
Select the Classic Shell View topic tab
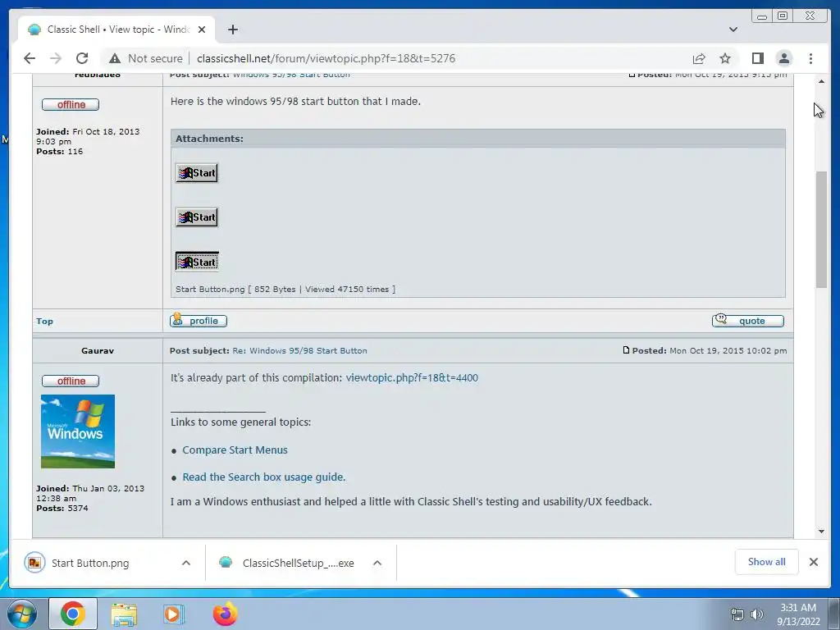point(116,30)
